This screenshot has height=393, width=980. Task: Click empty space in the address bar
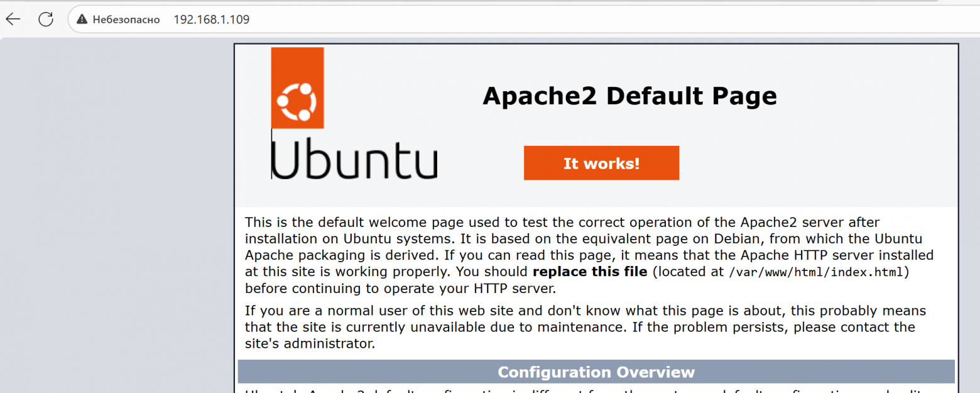pos(565,19)
